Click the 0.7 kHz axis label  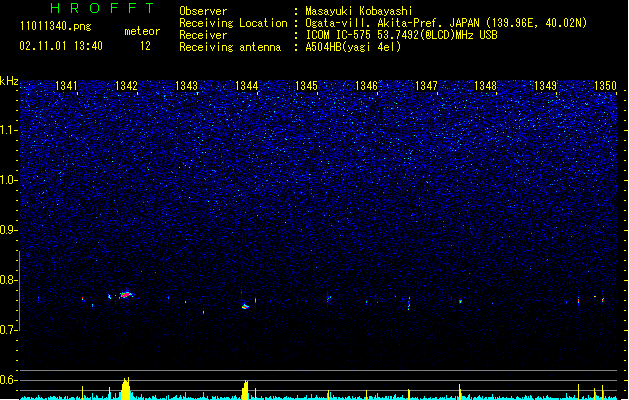click(9, 330)
